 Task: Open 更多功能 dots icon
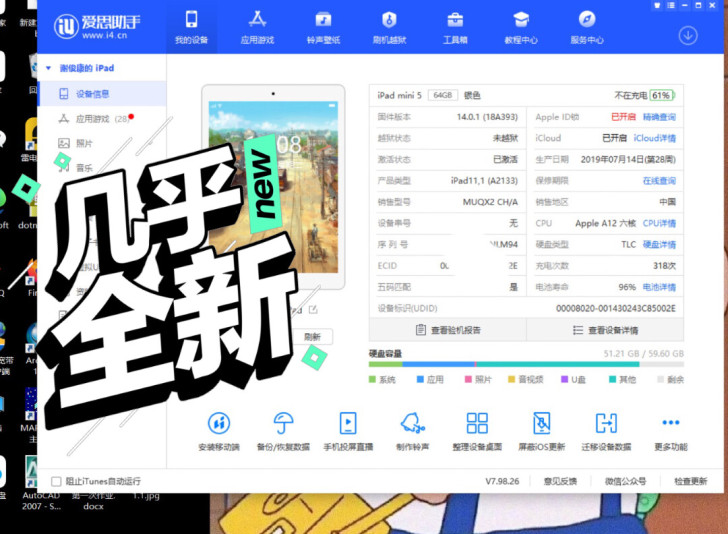pyautogui.click(x=671, y=423)
